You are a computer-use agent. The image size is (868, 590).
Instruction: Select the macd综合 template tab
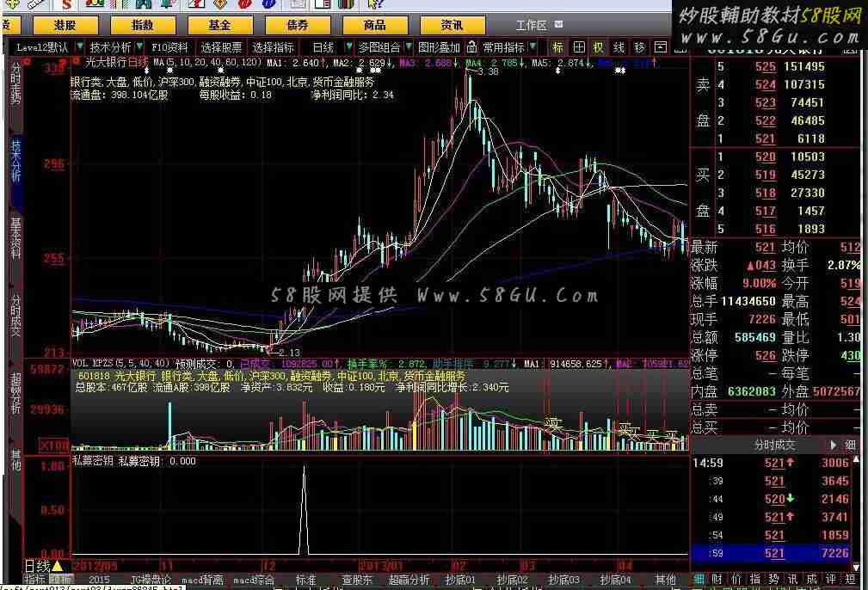pyautogui.click(x=254, y=580)
